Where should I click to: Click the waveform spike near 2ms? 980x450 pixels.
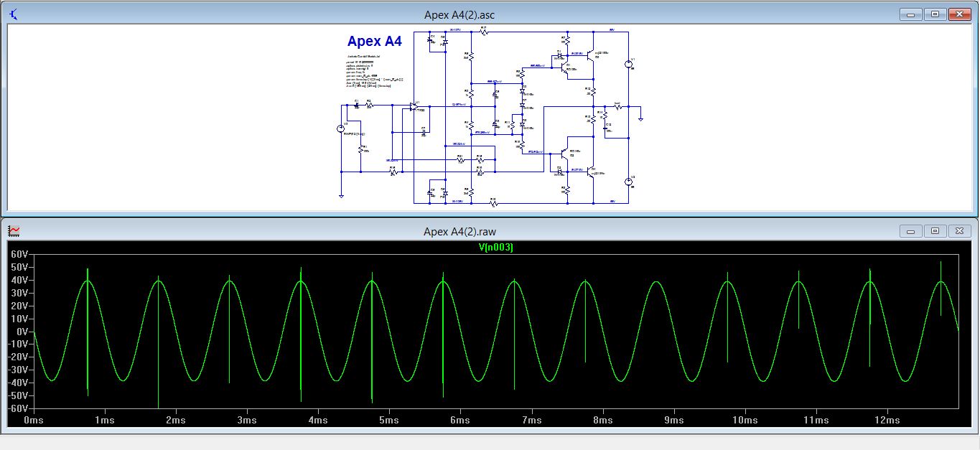pyautogui.click(x=158, y=342)
